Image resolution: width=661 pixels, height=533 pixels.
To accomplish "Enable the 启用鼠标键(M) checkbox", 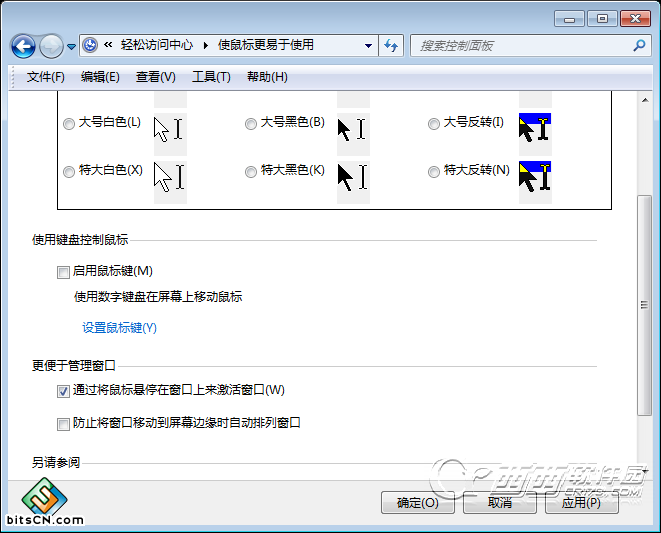I will click(63, 272).
